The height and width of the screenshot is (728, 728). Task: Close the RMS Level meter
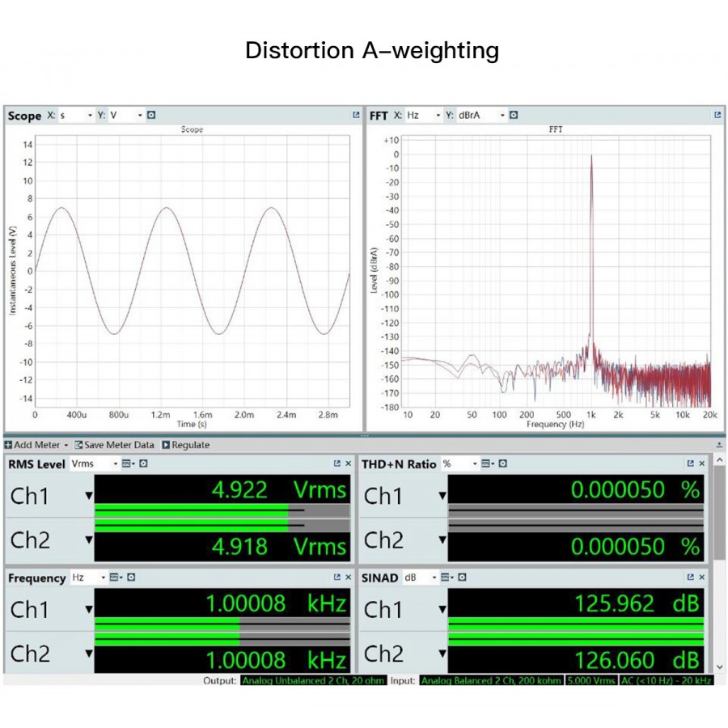point(349,463)
